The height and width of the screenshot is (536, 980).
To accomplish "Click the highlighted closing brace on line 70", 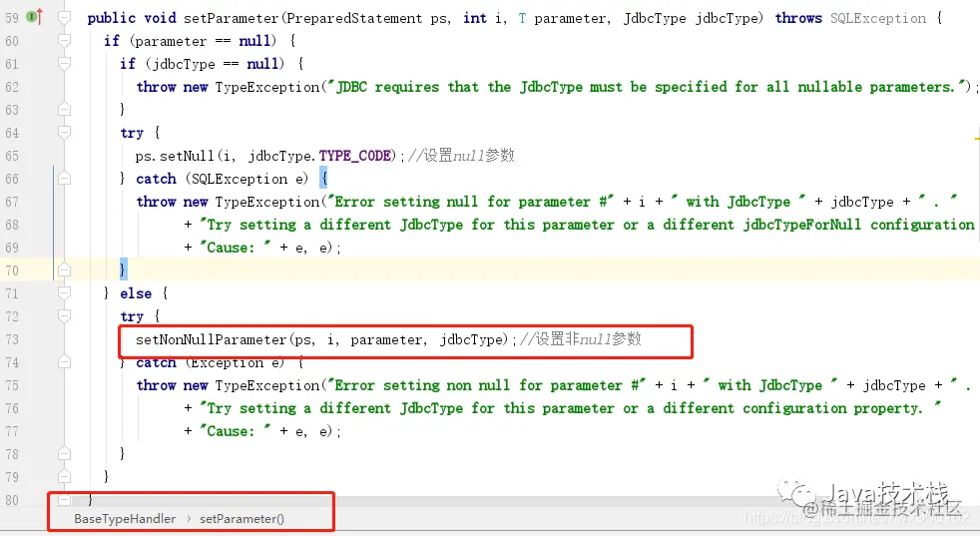I will point(123,269).
